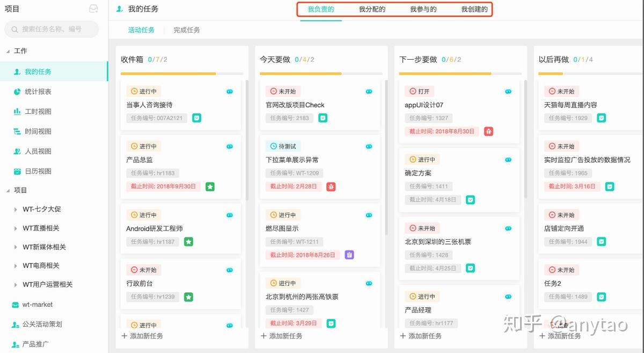644x353 pixels.
Task: Click the assignee avatar on 官网改版项目Check card
Action: 369,92
